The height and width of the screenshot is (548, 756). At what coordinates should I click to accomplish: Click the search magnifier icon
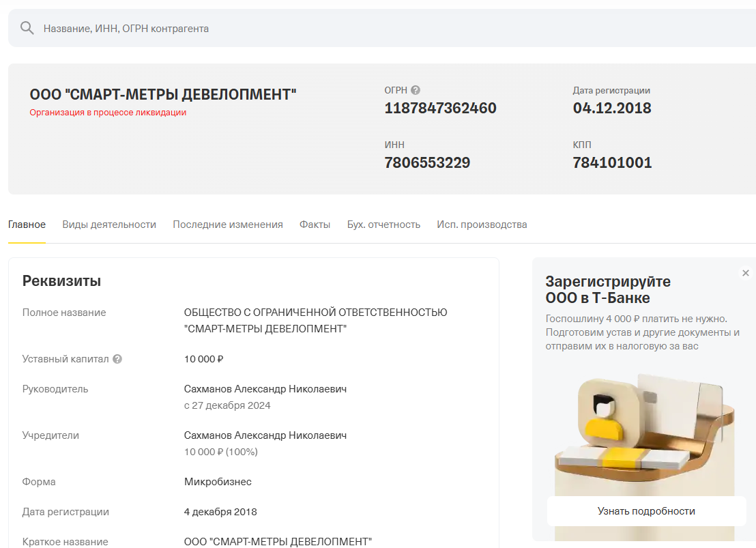click(27, 28)
